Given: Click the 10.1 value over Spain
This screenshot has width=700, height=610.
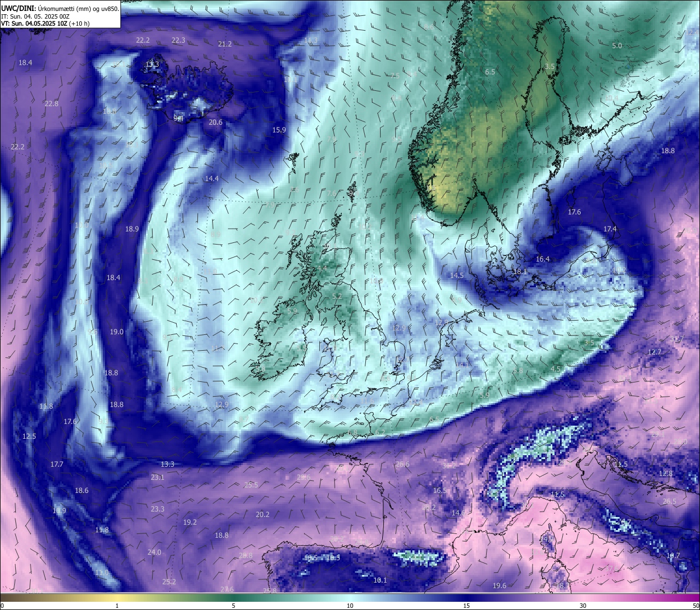Looking at the screenshot, I should (x=380, y=580).
